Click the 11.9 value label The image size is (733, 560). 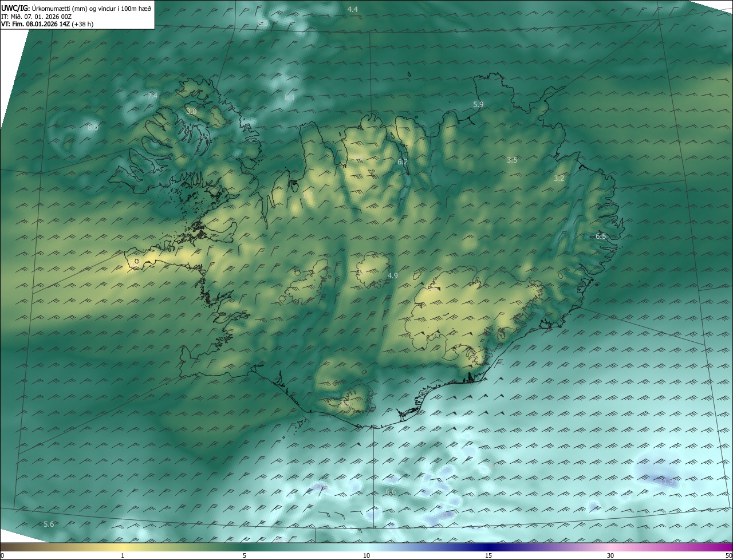coord(666,481)
